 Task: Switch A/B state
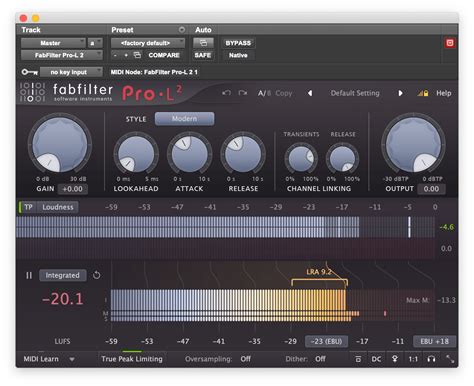[264, 93]
